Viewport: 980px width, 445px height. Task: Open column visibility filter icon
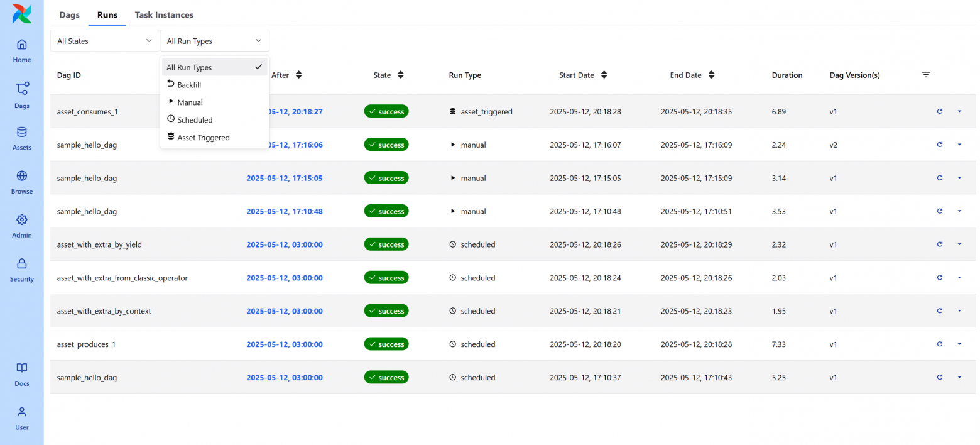926,75
